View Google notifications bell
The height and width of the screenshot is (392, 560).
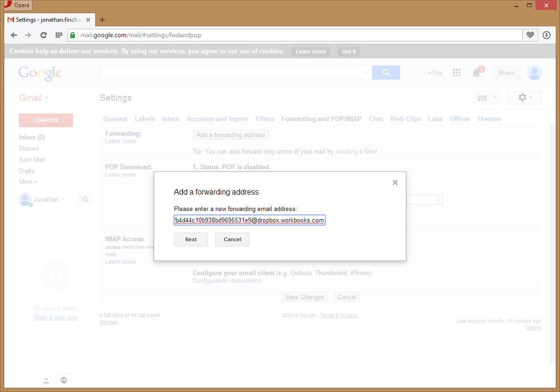(x=477, y=73)
